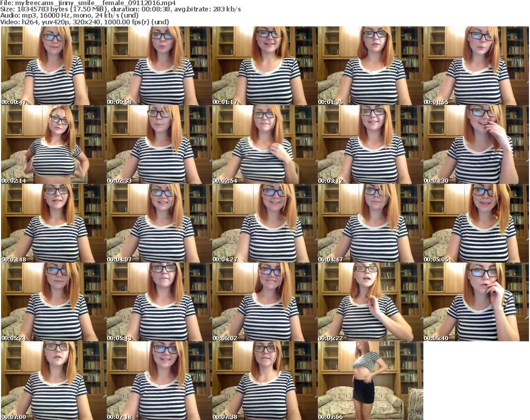The width and height of the screenshot is (530, 420).
Task: Select the thumbnail labeled 00:05:05
Action: 476,223
